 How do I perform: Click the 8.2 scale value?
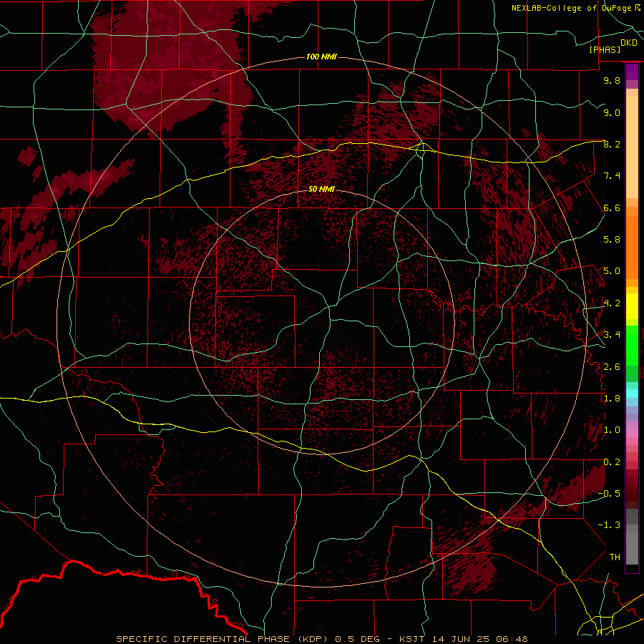(612, 144)
